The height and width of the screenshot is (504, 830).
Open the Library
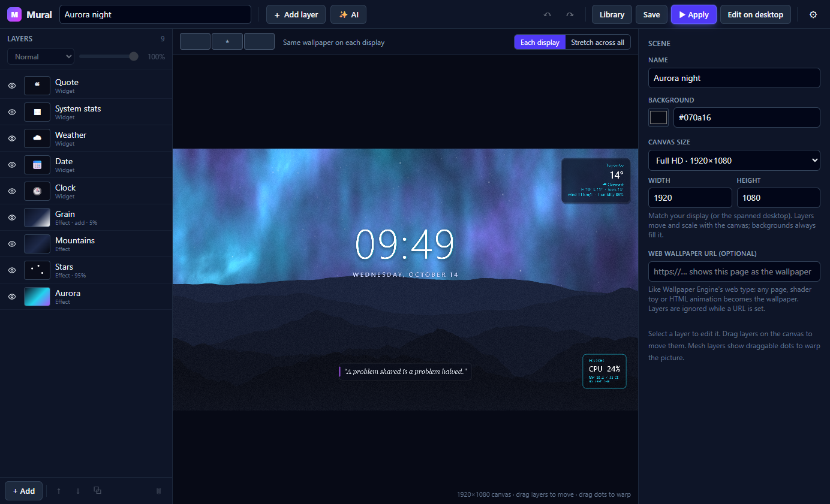(612, 14)
